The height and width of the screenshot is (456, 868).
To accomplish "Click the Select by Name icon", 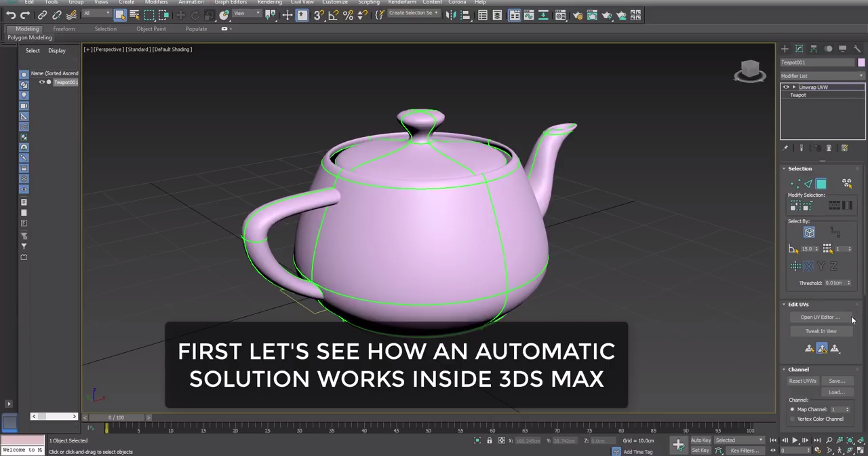I will coord(134,15).
